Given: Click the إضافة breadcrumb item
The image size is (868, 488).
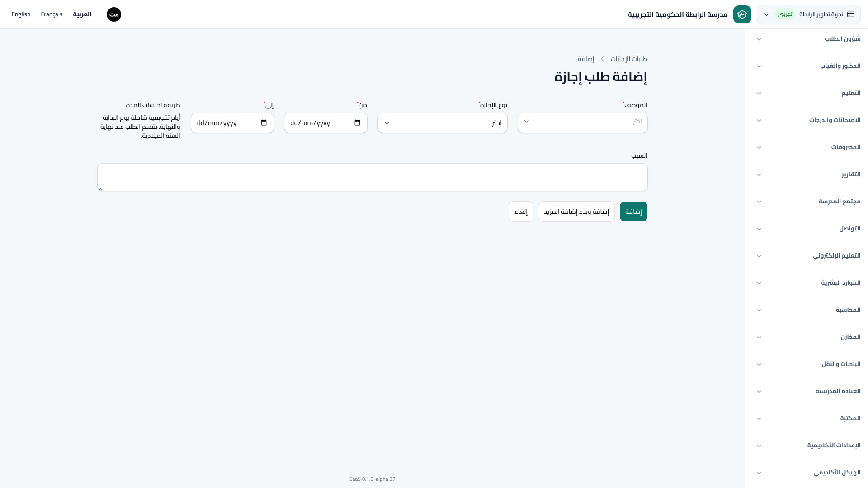Looking at the screenshot, I should pos(586,59).
